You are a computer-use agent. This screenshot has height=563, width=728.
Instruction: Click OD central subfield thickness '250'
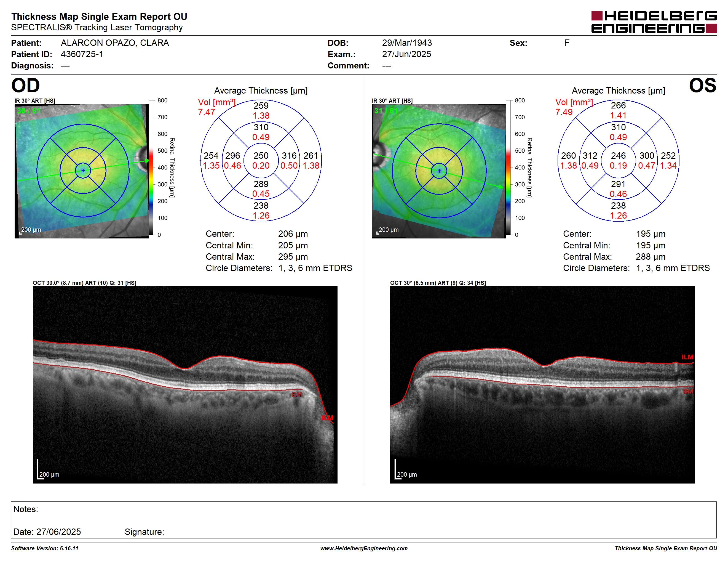[261, 156]
